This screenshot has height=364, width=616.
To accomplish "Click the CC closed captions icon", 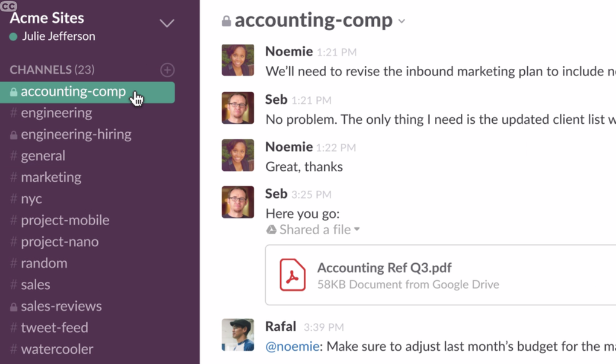I will (x=8, y=5).
